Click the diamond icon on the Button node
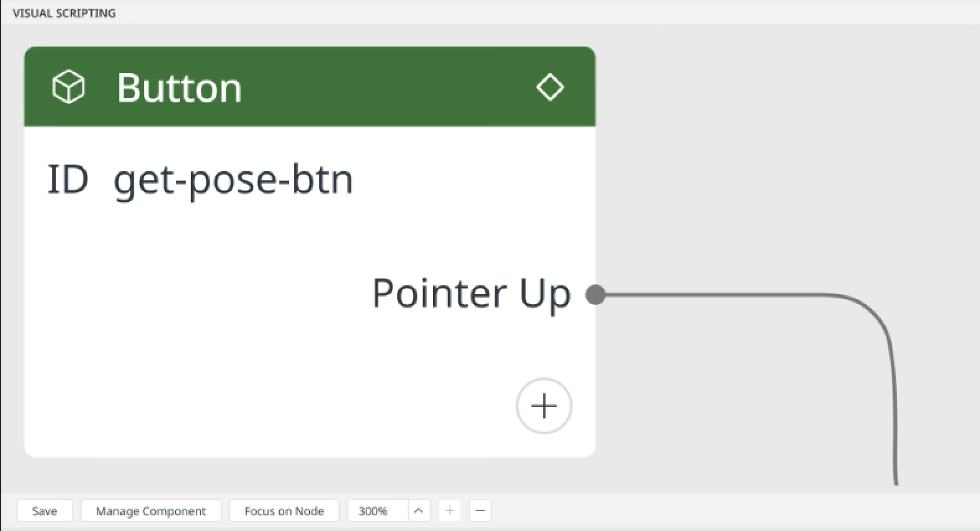 550,87
